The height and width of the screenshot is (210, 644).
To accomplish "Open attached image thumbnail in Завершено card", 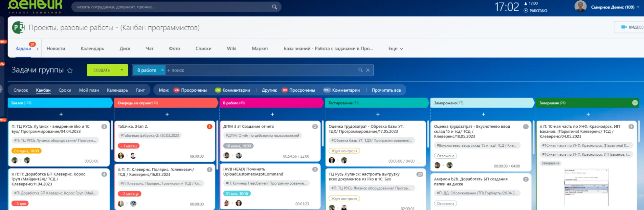I will [586, 187].
